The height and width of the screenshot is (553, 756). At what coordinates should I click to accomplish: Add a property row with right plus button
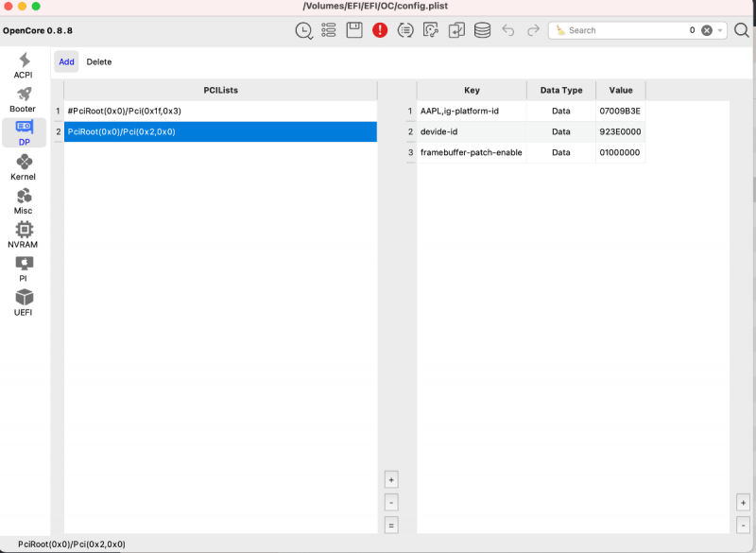coord(743,502)
